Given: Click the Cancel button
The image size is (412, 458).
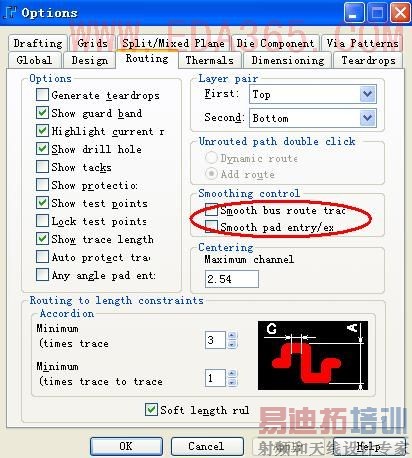Looking at the screenshot, I should pyautogui.click(x=206, y=446).
